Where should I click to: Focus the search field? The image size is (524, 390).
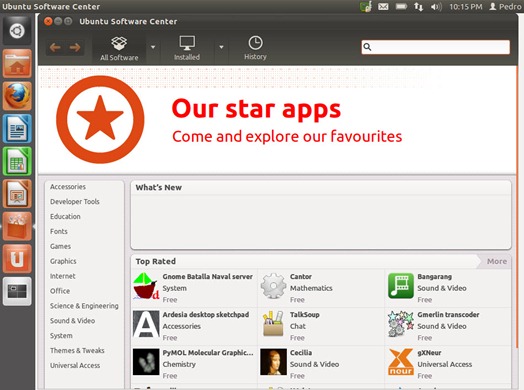[x=435, y=47]
